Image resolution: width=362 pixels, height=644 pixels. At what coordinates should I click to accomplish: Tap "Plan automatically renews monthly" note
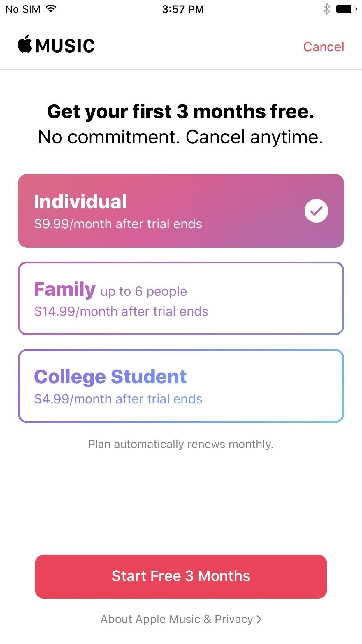(x=181, y=444)
